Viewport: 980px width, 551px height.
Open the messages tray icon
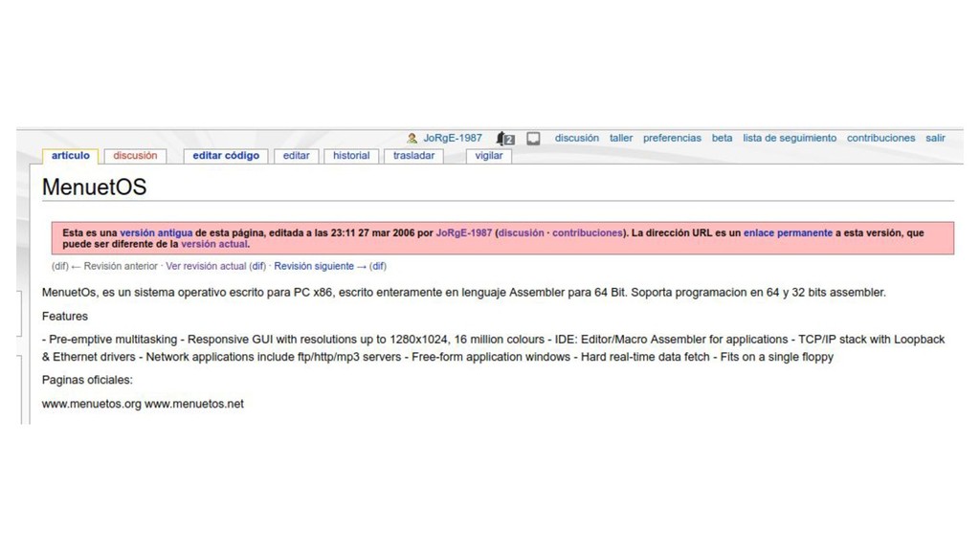[533, 138]
